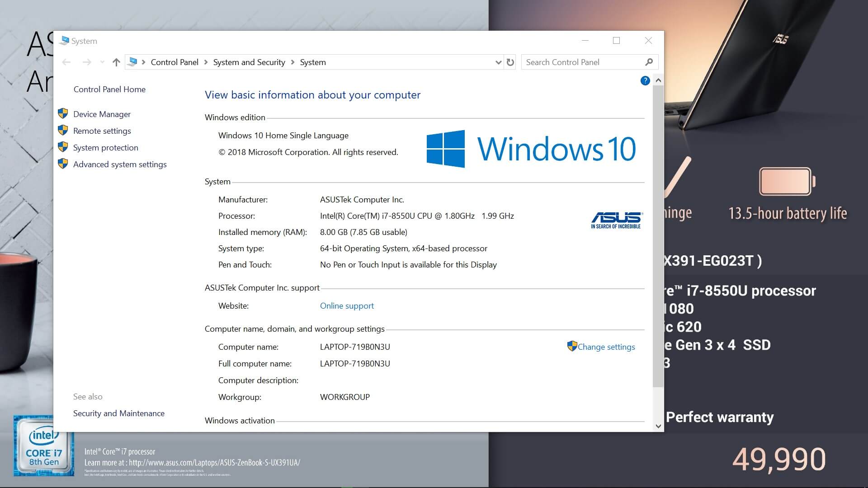The width and height of the screenshot is (868, 488).
Task: Refresh the System page
Action: (x=510, y=62)
